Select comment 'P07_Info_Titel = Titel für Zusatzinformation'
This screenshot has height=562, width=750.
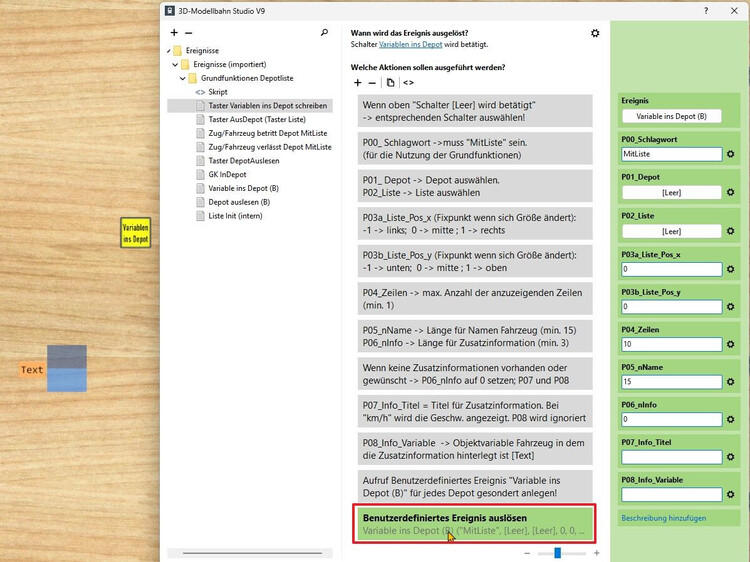(x=474, y=411)
